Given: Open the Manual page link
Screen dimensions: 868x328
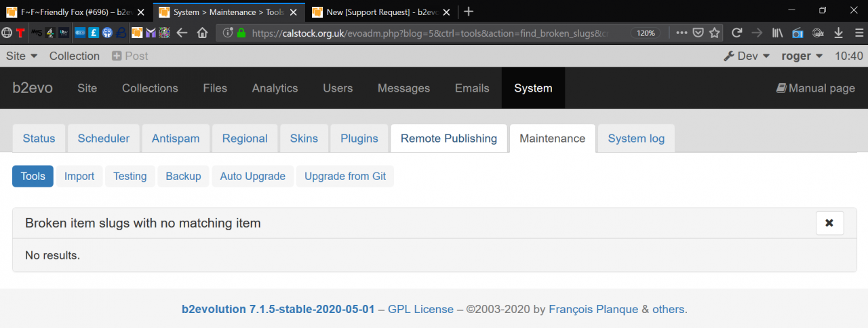Looking at the screenshot, I should coord(816,88).
